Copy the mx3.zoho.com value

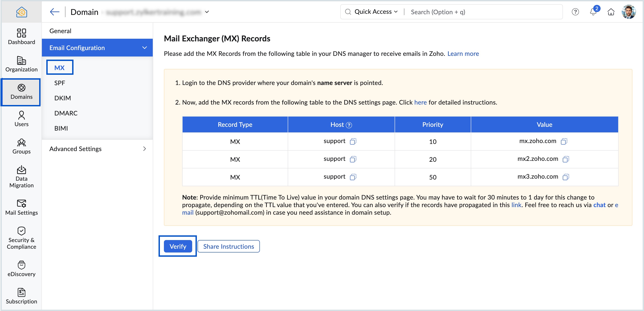pyautogui.click(x=565, y=177)
